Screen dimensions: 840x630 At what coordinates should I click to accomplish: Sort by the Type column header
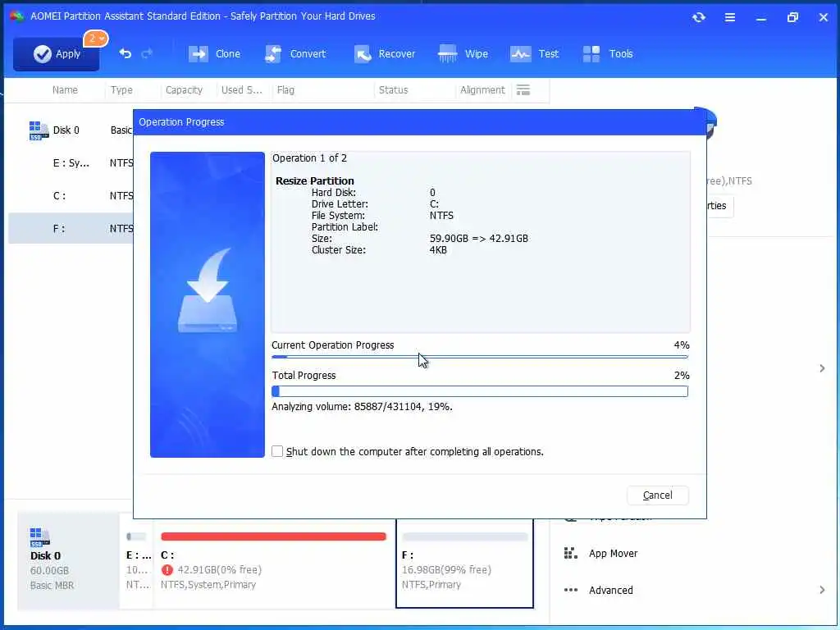coord(121,90)
